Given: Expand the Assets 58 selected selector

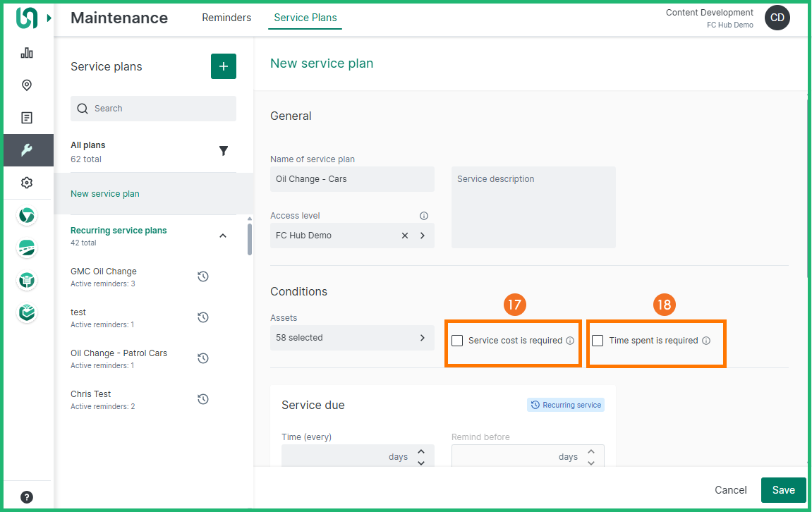Looking at the screenshot, I should click(423, 338).
